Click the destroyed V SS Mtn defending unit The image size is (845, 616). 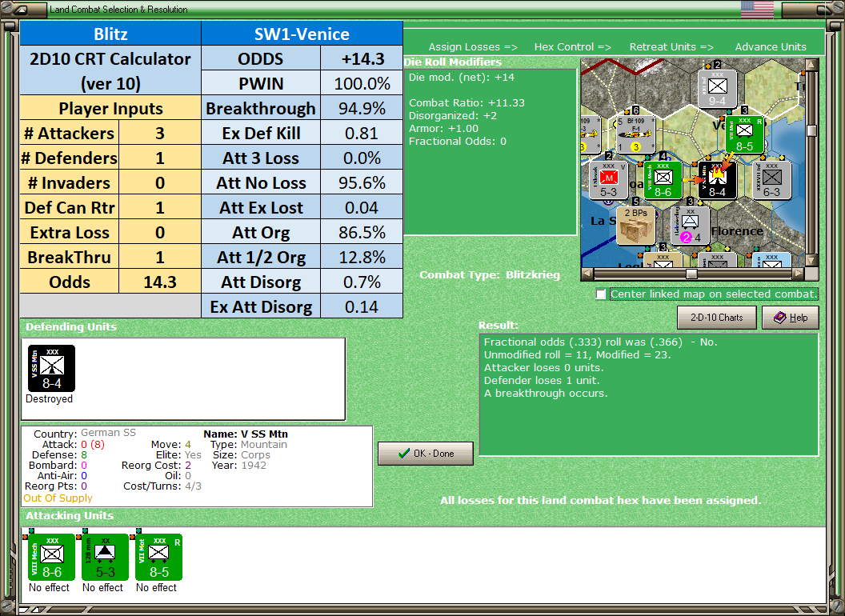tap(52, 369)
